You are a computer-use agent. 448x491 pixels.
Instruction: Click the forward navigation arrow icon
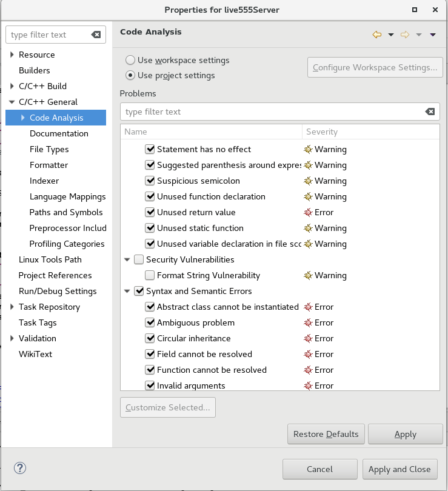[404, 35]
